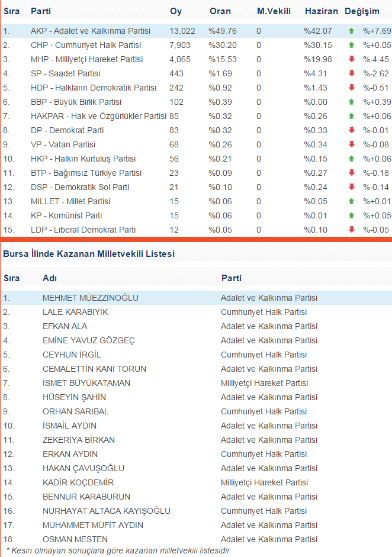
Task: Open AKP - Adalet ve Kalkınma Partisi entry
Action: pyautogui.click(x=91, y=31)
